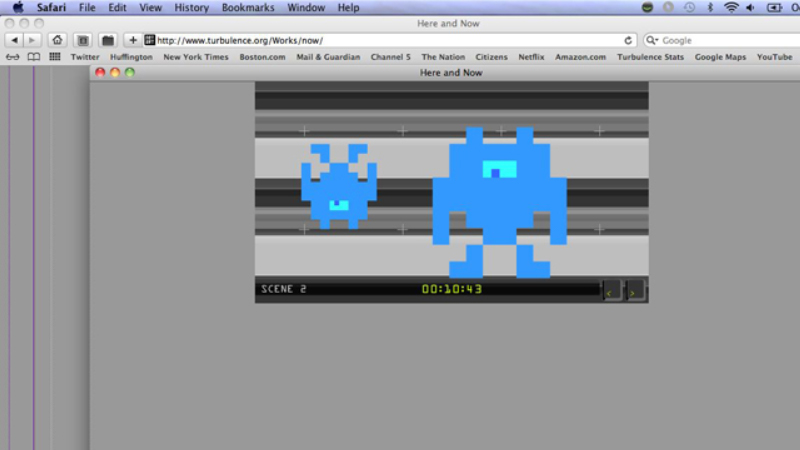Open the YouTube bookmark
Screen dimensions: 800x450
pos(774,57)
